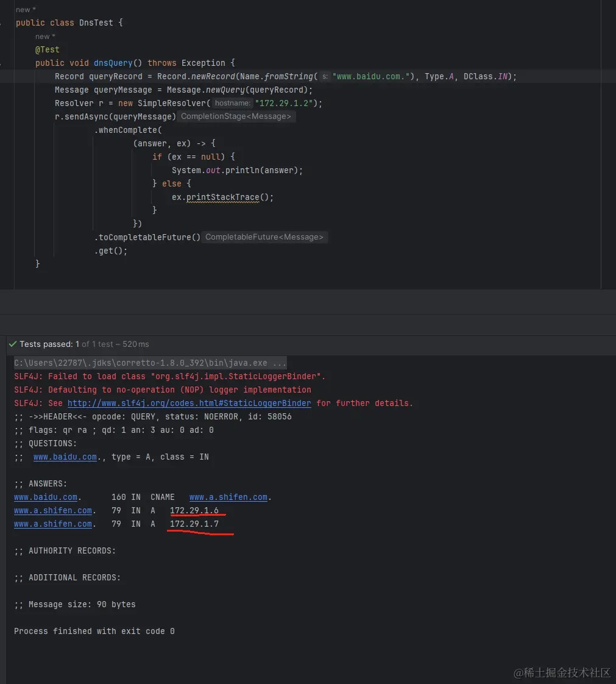The width and height of the screenshot is (616, 684).
Task: Click the AUTHORITY RECORDS heading line
Action: pyautogui.click(x=65, y=550)
